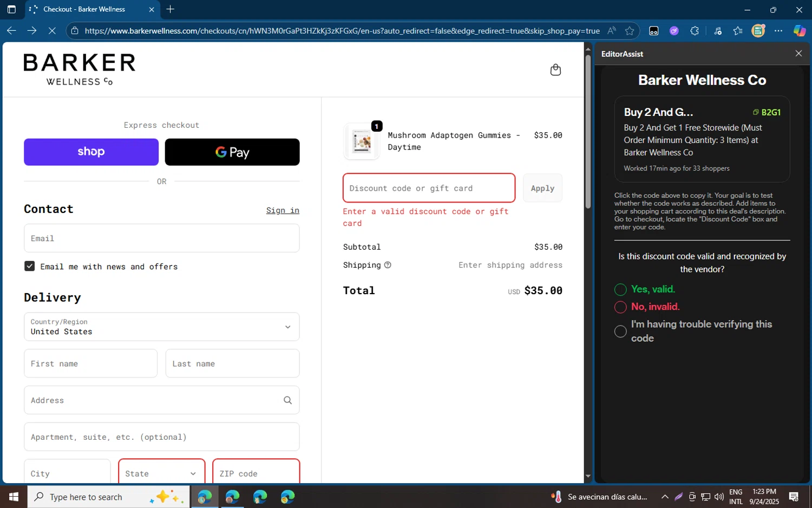The width and height of the screenshot is (812, 508).
Task: Click the page vertical scrollbar thumb
Action: pyautogui.click(x=588, y=132)
